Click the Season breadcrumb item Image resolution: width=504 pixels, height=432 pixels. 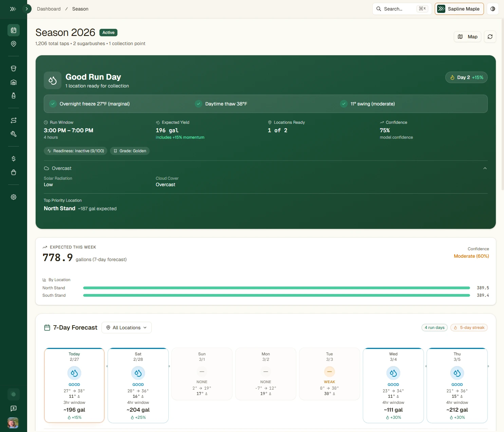[x=80, y=9]
